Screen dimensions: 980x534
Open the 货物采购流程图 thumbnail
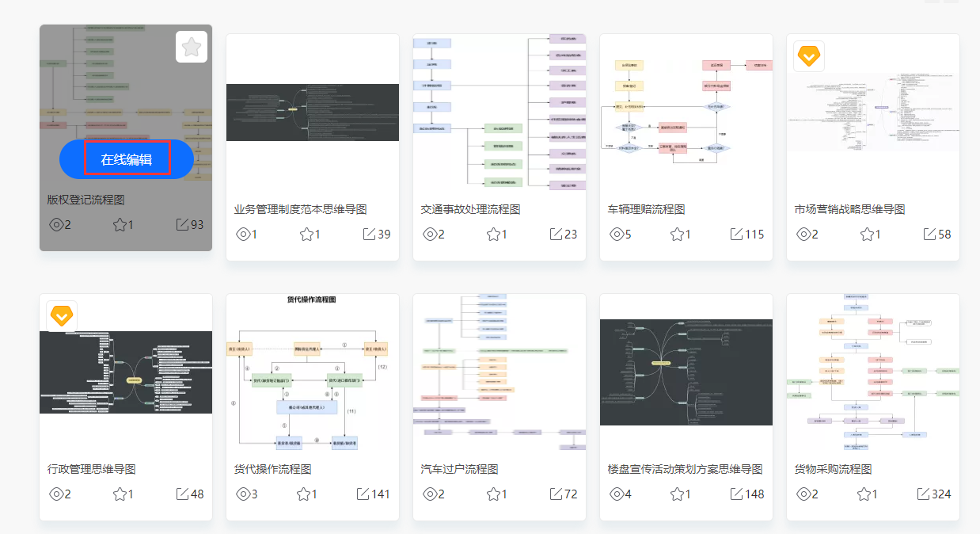[x=873, y=372]
